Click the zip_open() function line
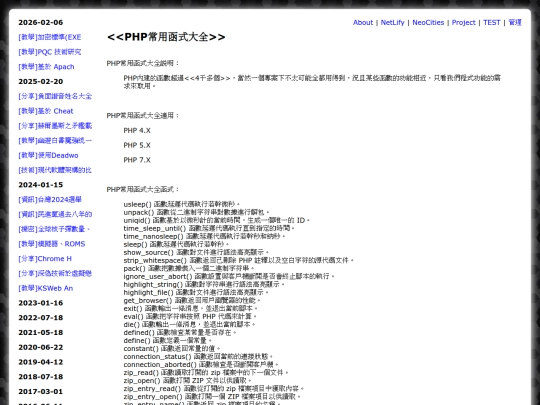The height and width of the screenshot is (405, 540). [x=188, y=381]
